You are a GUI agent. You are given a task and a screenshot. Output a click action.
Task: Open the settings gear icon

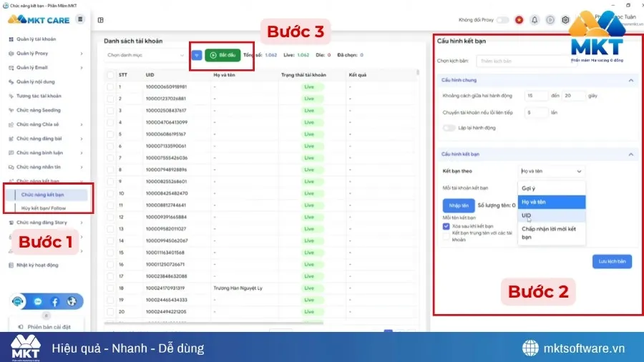pos(565,20)
